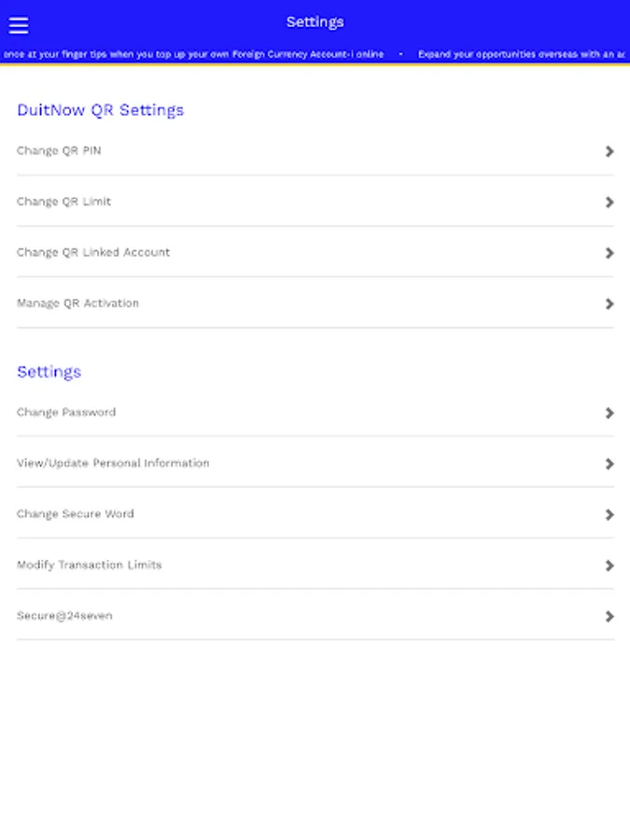Go to Manage QR Activation
Screen dimensions: 630x840
[x=77, y=303]
